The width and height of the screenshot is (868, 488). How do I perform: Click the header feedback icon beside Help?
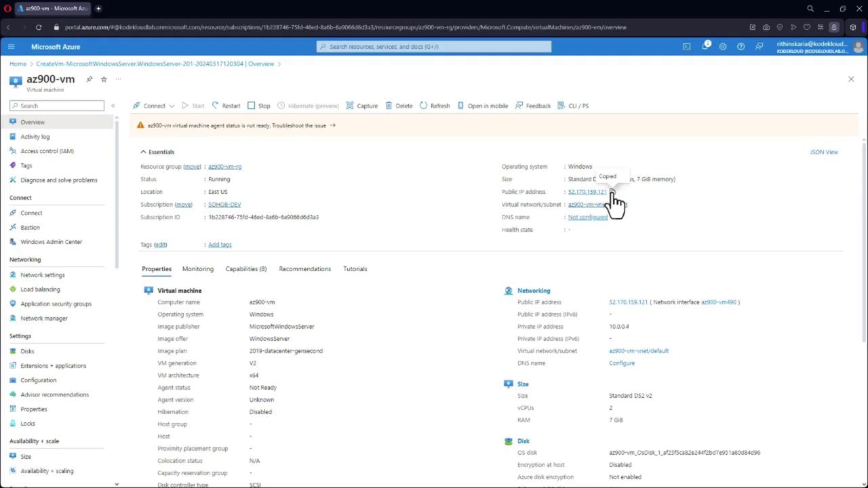pos(759,47)
